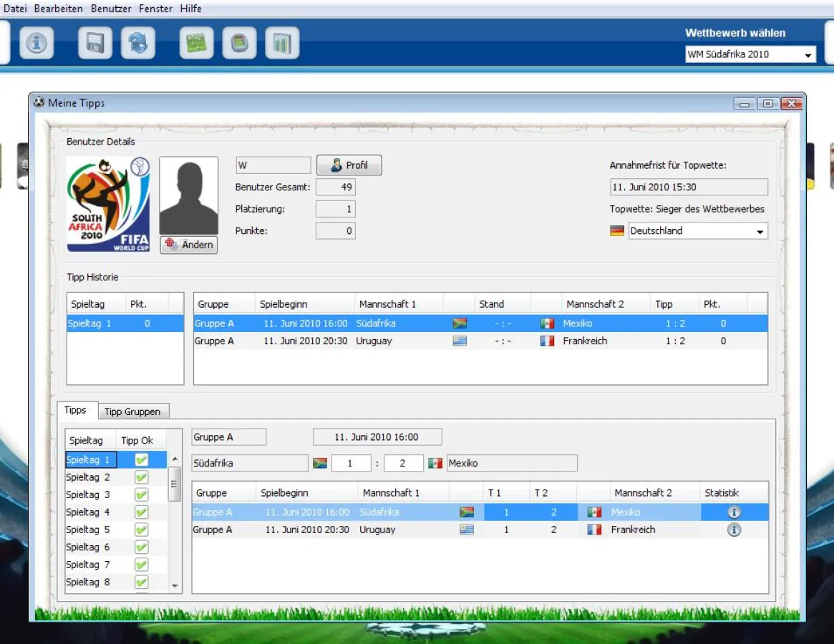The width and height of the screenshot is (834, 644).
Task: Click the Profil button
Action: point(349,165)
